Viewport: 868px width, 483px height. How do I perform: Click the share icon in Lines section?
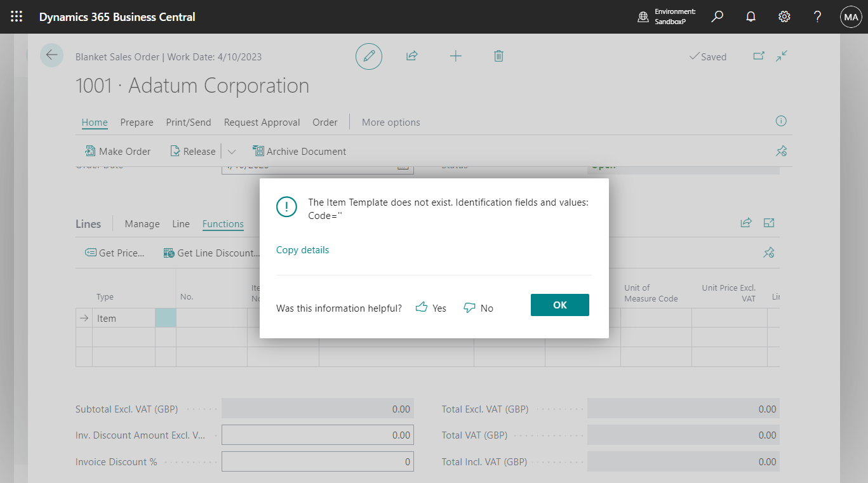coord(746,223)
